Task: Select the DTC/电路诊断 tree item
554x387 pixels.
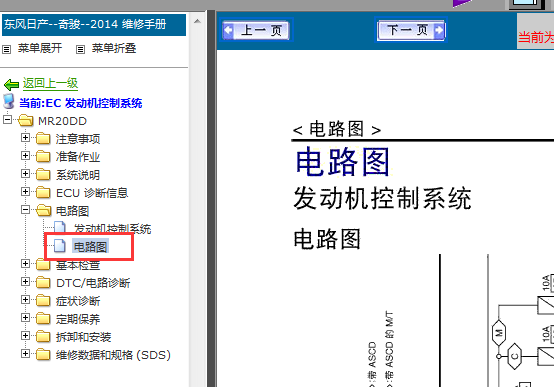Action: pos(93,283)
